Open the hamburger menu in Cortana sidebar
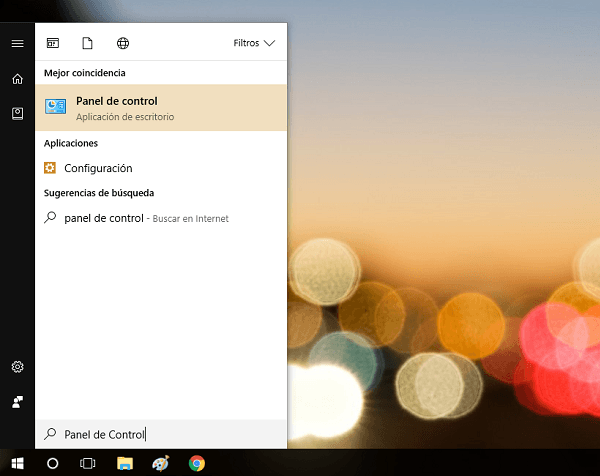600x476 pixels. [x=17, y=44]
